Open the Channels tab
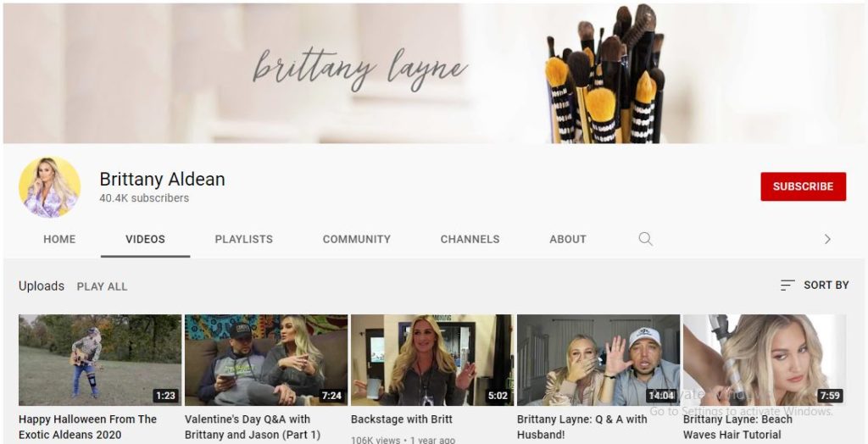The width and height of the screenshot is (868, 444). (x=470, y=239)
